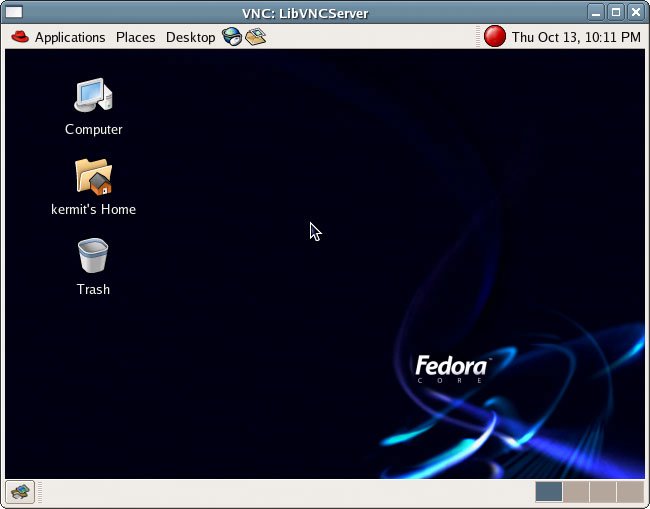
Task: Maximize the VNC LibVNCServer window
Action: pyautogui.click(x=616, y=12)
